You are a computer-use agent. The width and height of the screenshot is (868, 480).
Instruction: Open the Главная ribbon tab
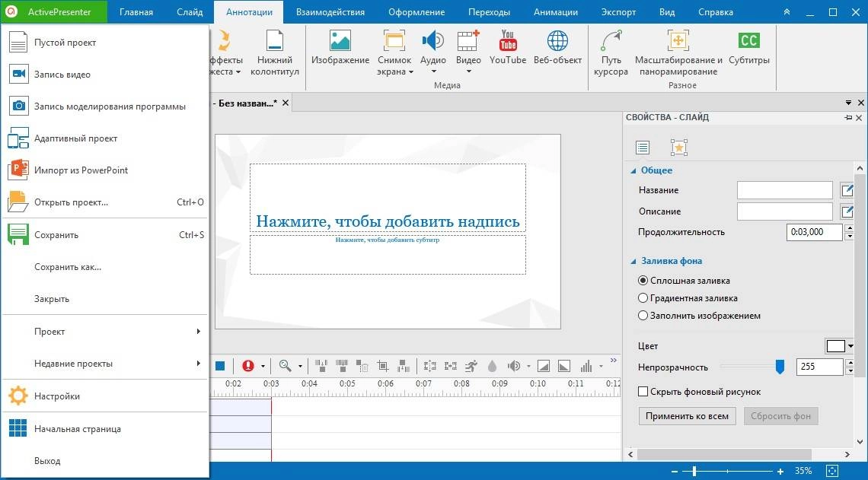136,11
